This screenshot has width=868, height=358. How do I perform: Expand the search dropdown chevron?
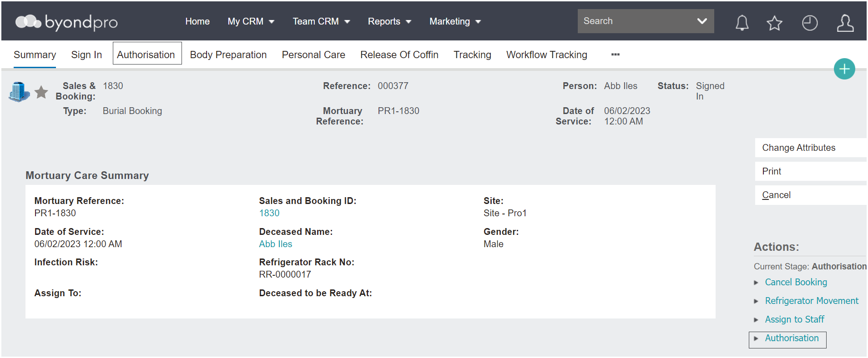pos(702,21)
